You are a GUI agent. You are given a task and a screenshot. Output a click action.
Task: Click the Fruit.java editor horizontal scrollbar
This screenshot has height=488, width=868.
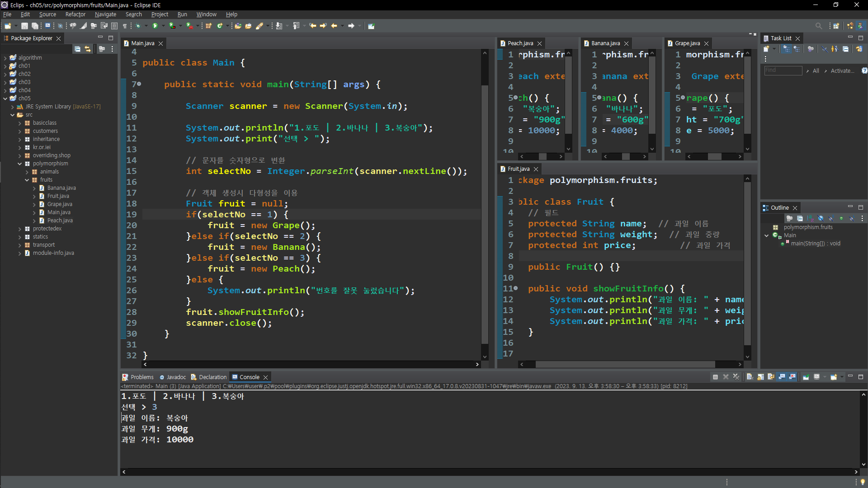coord(625,364)
